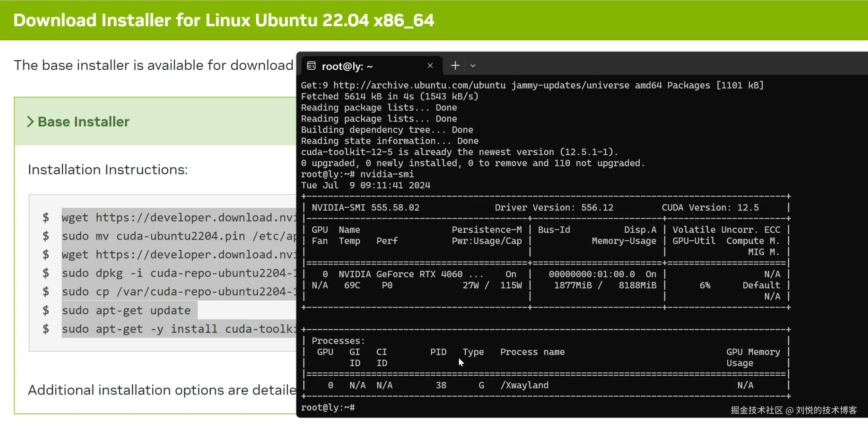
Task: Click 'The base installer is available' text
Action: (x=153, y=65)
